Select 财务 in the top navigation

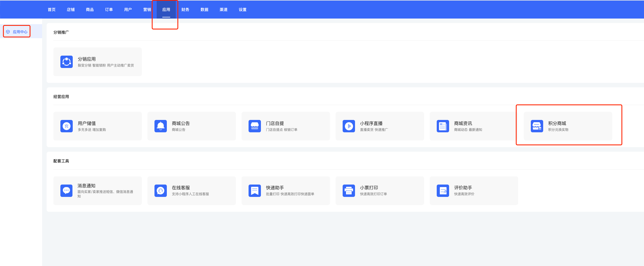pos(185,10)
